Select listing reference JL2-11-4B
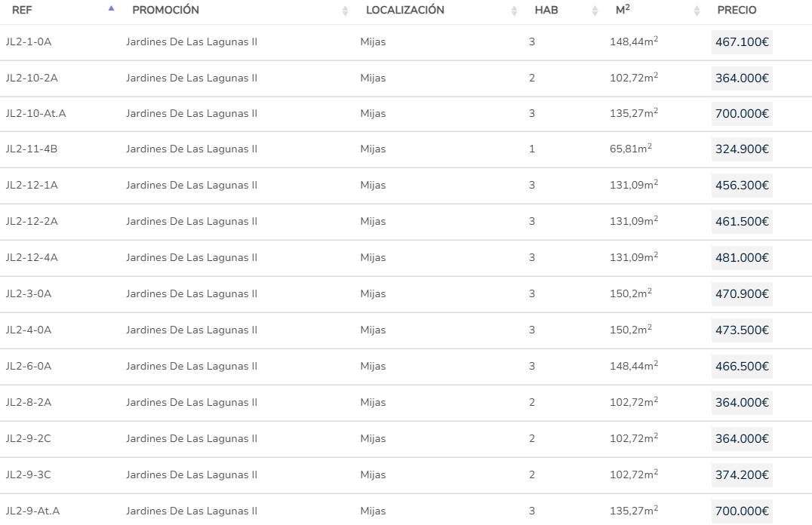812x525 pixels. click(x=32, y=149)
